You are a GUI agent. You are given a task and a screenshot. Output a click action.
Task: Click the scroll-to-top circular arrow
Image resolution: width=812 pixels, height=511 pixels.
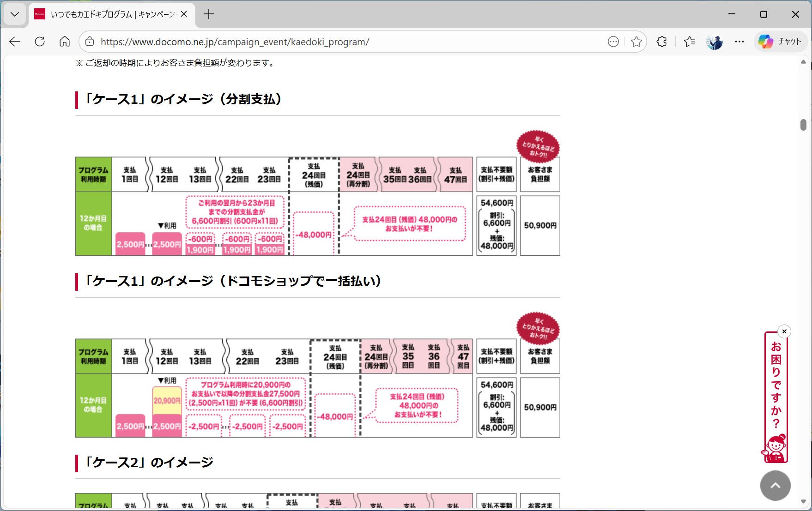(776, 486)
